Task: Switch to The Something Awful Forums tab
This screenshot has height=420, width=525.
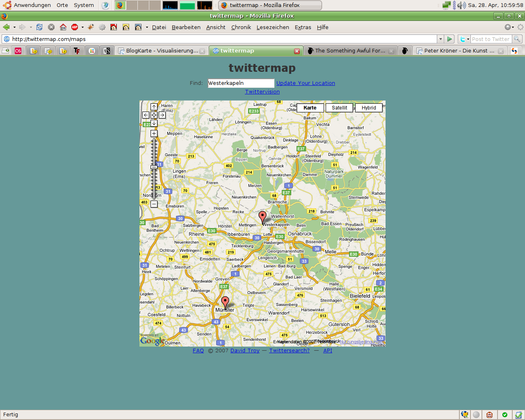Action: [350, 51]
